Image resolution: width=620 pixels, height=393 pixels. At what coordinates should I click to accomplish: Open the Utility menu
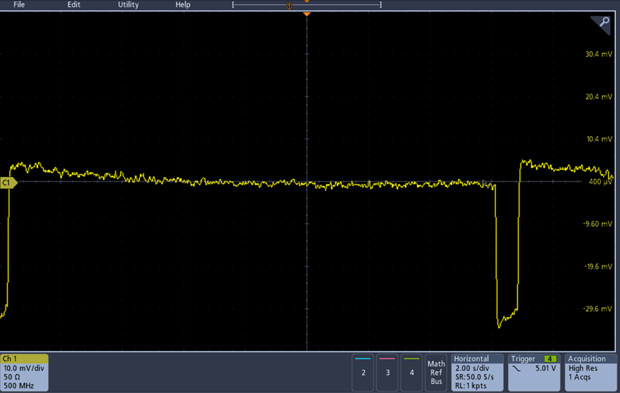click(x=128, y=5)
